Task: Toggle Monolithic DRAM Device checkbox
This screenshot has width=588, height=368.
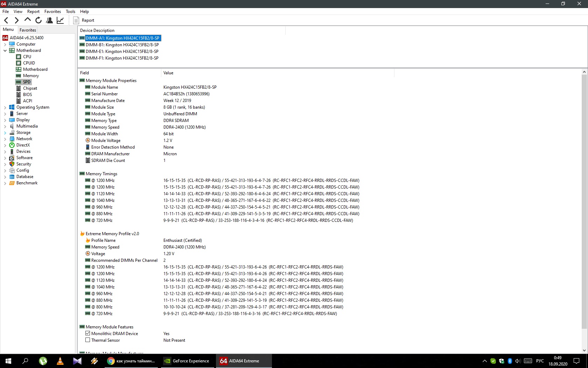Action: pos(88,334)
